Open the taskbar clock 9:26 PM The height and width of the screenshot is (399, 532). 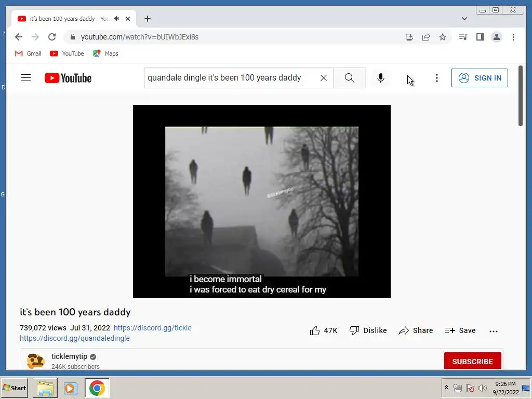(505, 388)
